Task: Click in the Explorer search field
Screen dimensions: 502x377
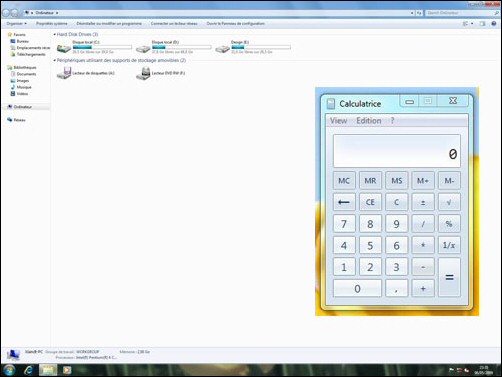Action: coord(460,13)
